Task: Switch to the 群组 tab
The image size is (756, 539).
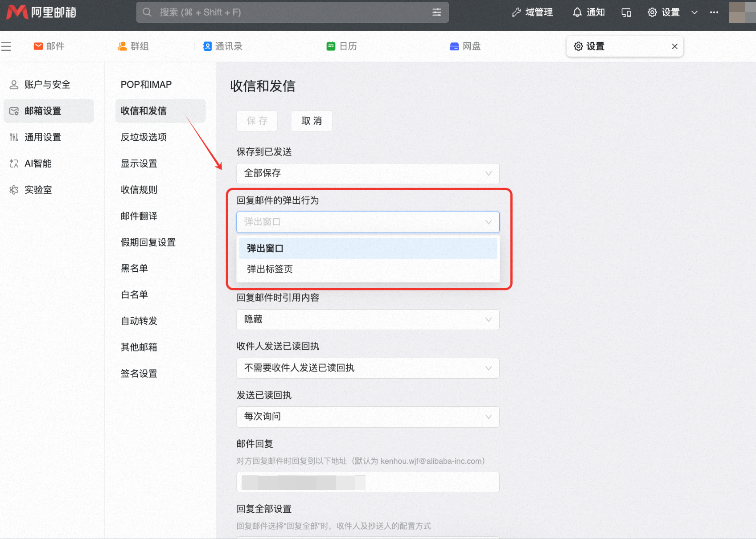Action: click(133, 46)
